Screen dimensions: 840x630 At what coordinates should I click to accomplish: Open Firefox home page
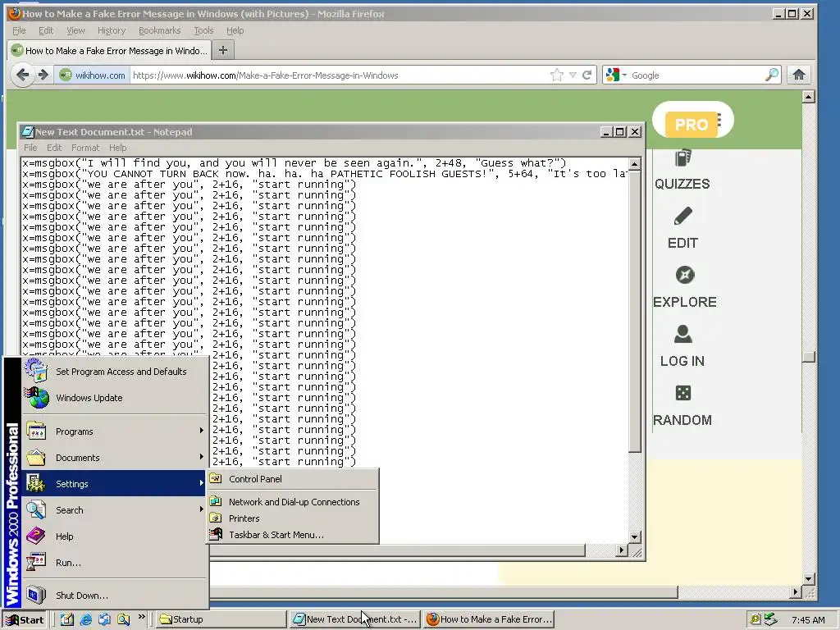(x=799, y=75)
